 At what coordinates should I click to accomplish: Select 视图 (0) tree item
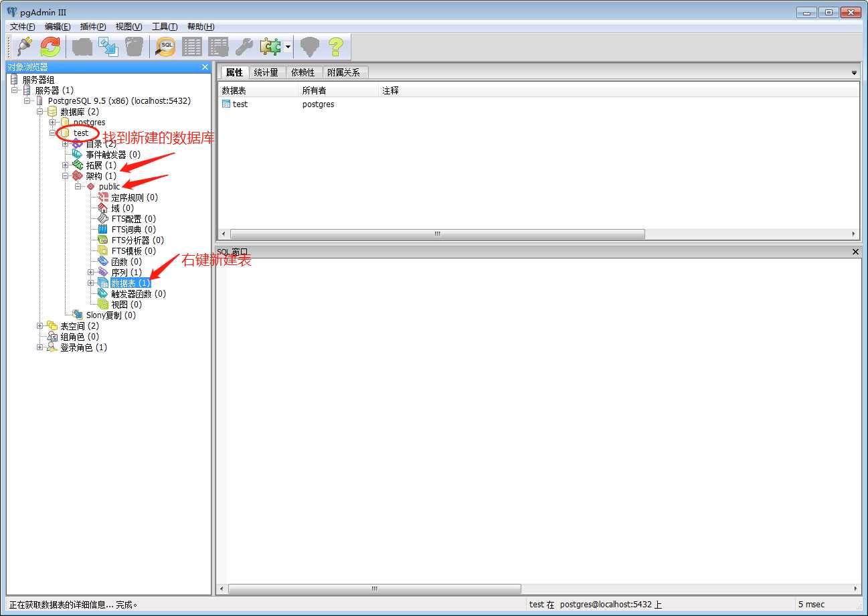pyautogui.click(x=126, y=305)
